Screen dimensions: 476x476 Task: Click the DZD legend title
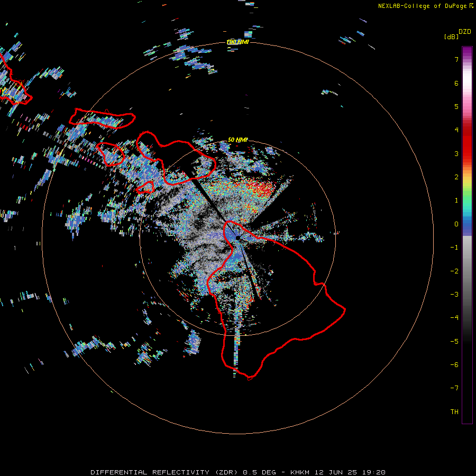[465, 32]
